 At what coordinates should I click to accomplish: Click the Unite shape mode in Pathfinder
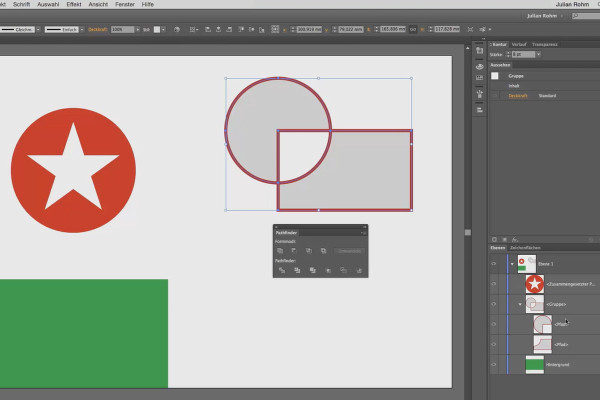tap(280, 251)
